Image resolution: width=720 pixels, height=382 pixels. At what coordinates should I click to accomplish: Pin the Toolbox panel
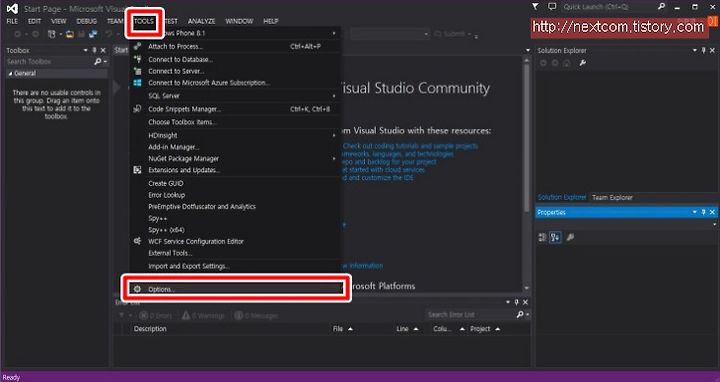click(95, 51)
